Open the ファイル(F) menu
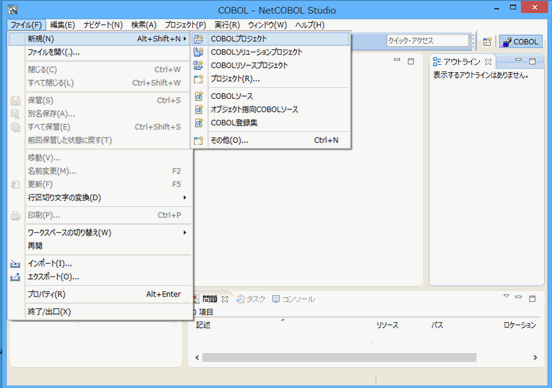Screen dimensions: 552x388 (26, 25)
